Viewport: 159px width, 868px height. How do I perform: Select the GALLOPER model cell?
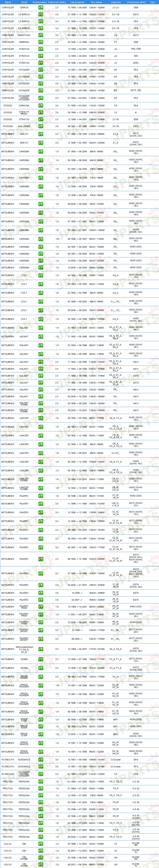24,126
